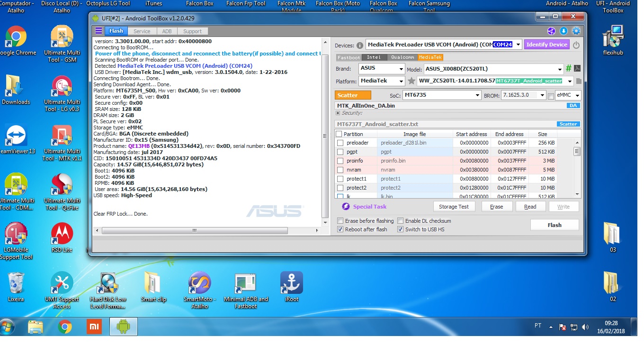Open Ultimate Multi Tool - QcFire shortcut

[x=62, y=192]
